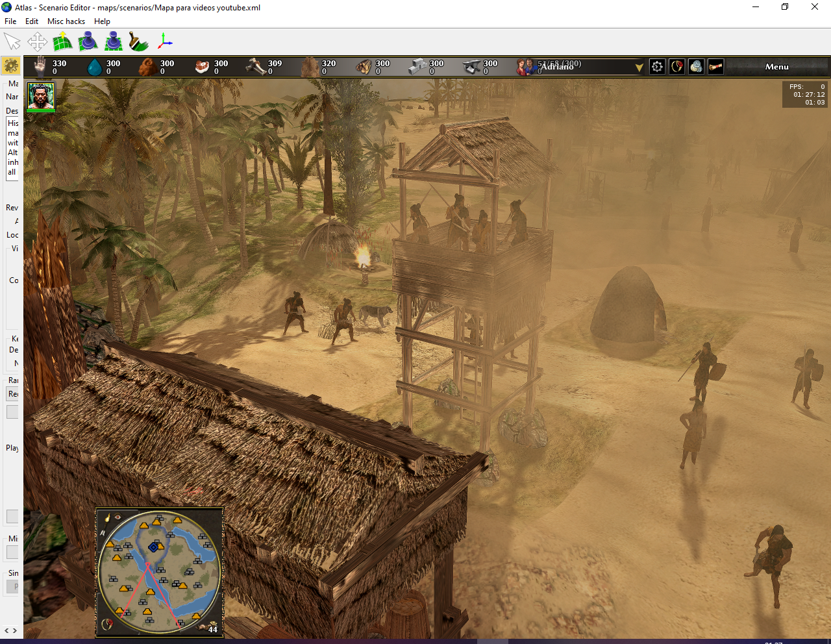Viewport: 831px width, 644px height.
Task: Open the Help menu
Action: (102, 21)
